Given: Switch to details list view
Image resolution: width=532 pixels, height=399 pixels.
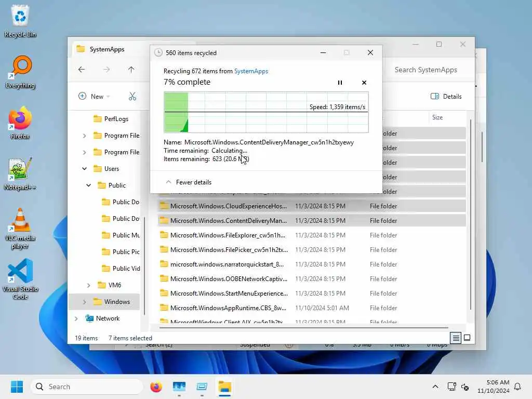Looking at the screenshot, I should pos(456,338).
